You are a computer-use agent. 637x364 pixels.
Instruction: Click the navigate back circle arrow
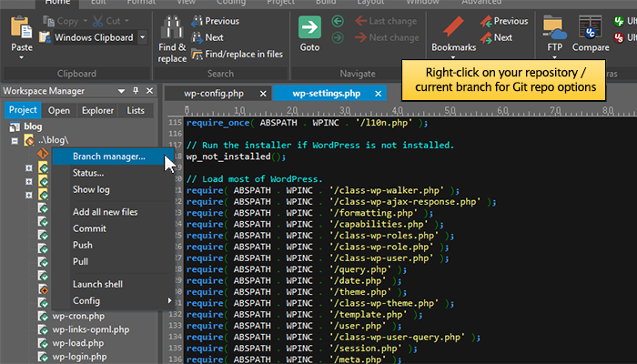(338, 21)
